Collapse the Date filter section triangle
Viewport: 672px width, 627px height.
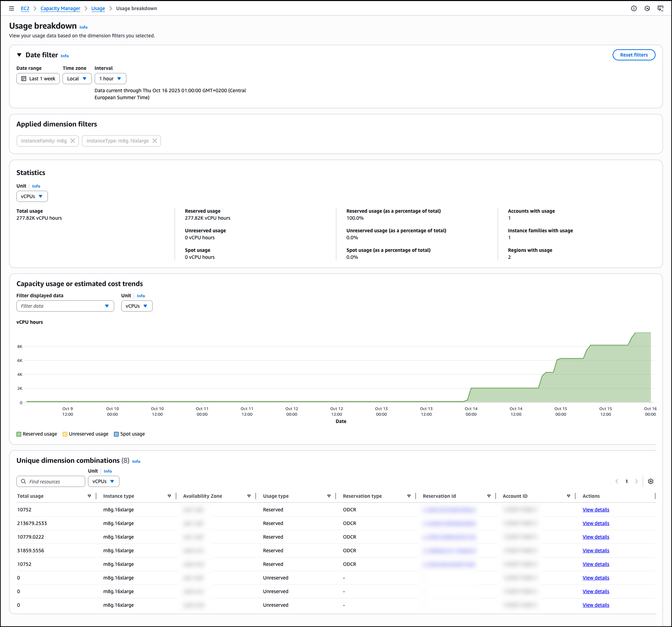19,55
